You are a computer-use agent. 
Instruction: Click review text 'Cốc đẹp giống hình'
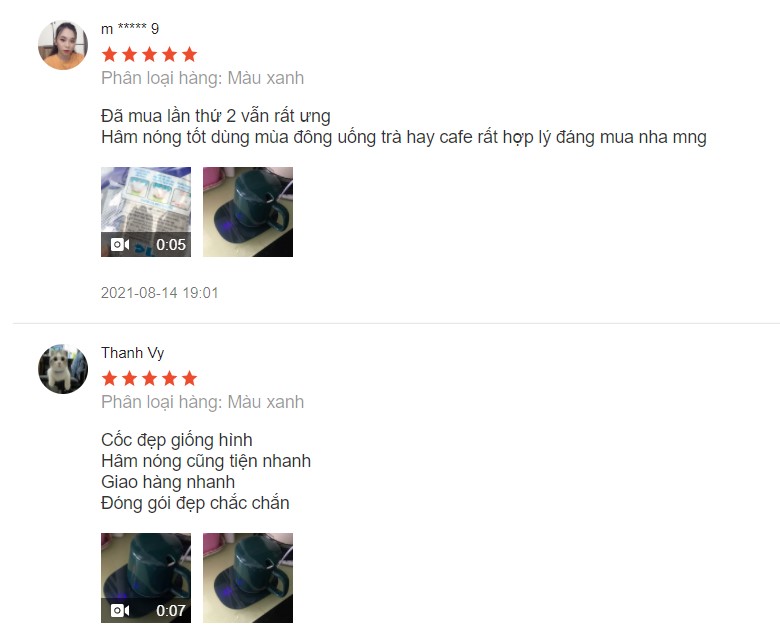177,440
